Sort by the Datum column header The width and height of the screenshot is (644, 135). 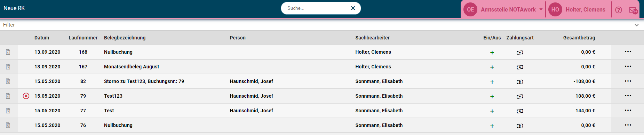coord(42,38)
